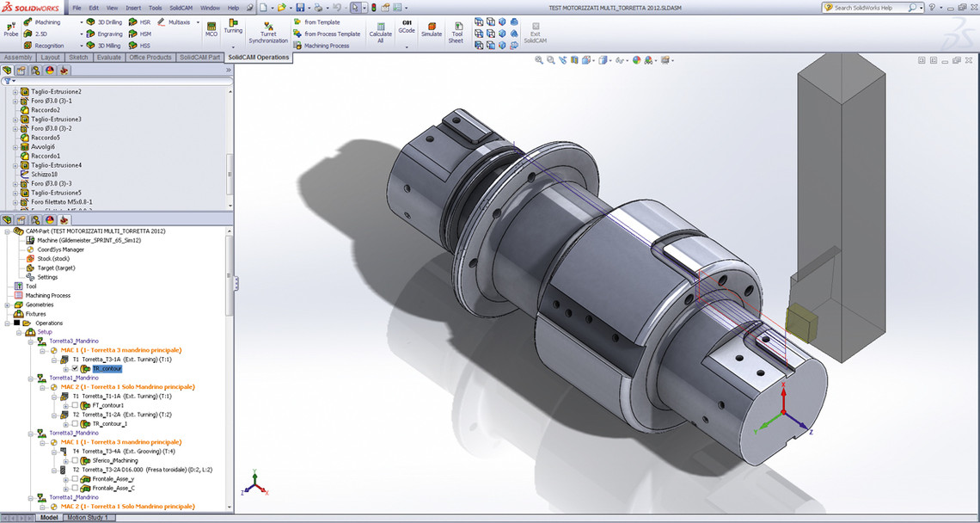This screenshot has width=980, height=523.
Task: Open the SolidCAM menu
Action: point(180,8)
